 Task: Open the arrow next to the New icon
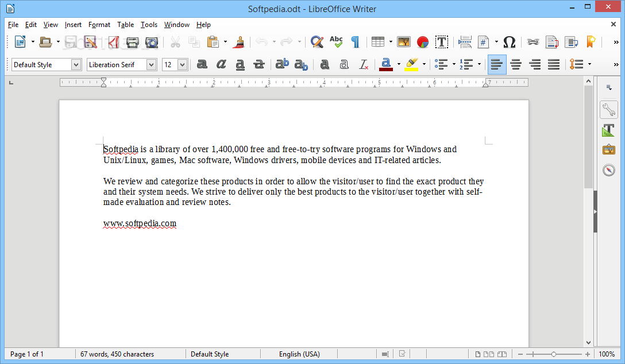point(33,42)
